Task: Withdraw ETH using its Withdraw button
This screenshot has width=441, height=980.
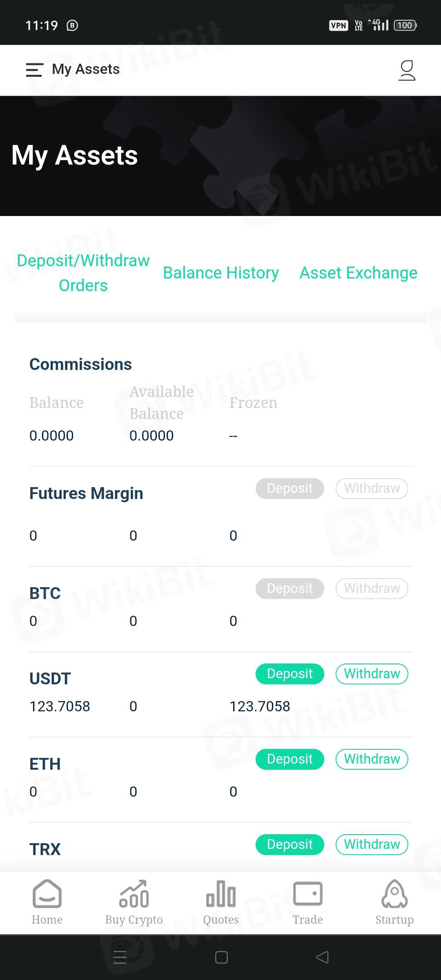Action: [372, 759]
